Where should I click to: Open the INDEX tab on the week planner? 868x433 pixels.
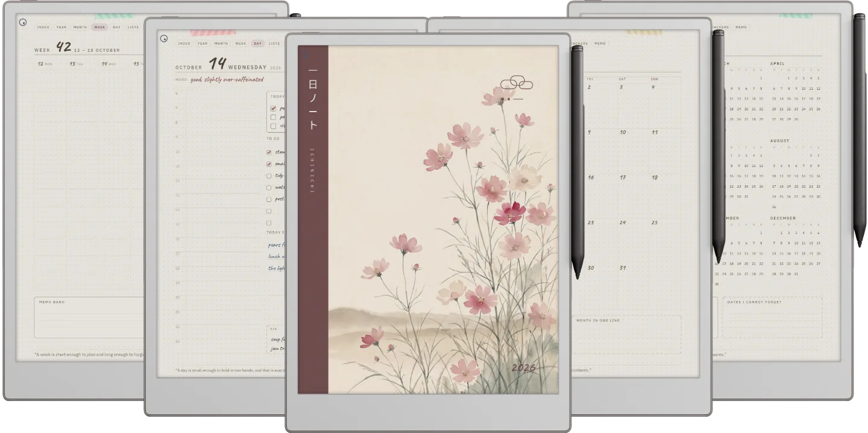tap(43, 27)
